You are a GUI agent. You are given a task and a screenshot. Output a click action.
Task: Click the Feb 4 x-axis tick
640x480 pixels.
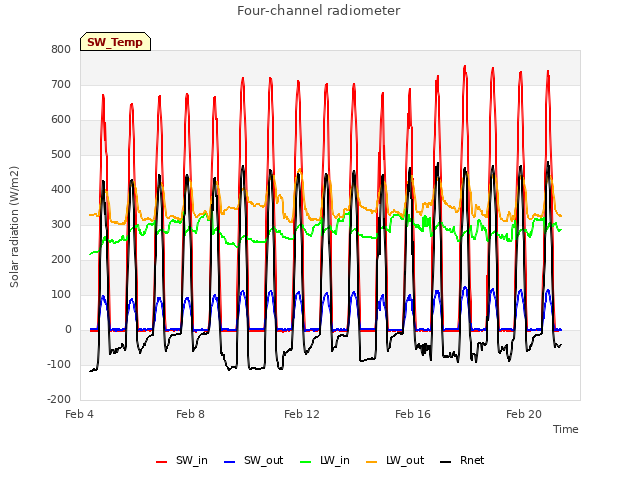(x=79, y=414)
